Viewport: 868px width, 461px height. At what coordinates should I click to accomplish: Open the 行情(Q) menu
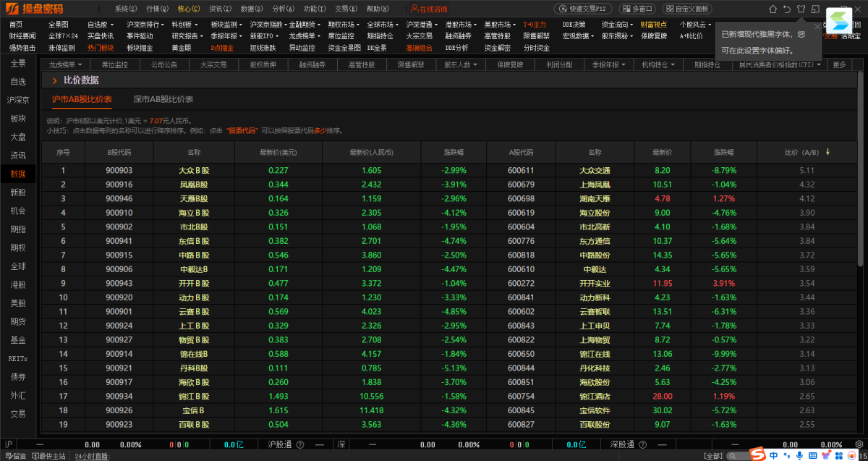coord(157,9)
